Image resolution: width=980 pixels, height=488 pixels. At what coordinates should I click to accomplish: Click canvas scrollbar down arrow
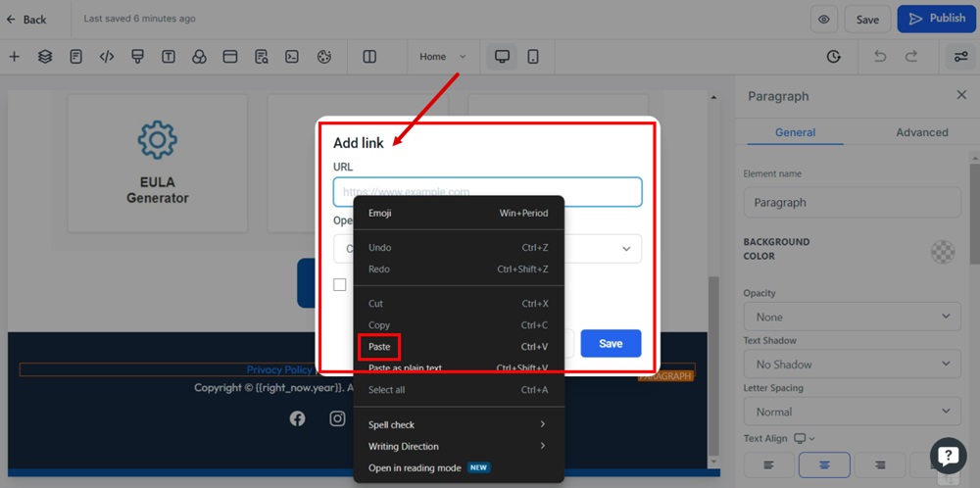coord(713,462)
